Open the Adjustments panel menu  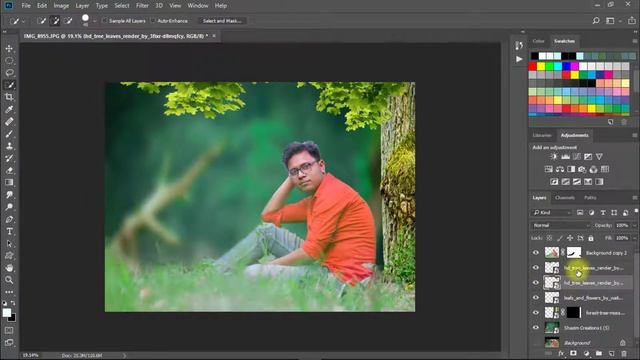click(x=635, y=135)
